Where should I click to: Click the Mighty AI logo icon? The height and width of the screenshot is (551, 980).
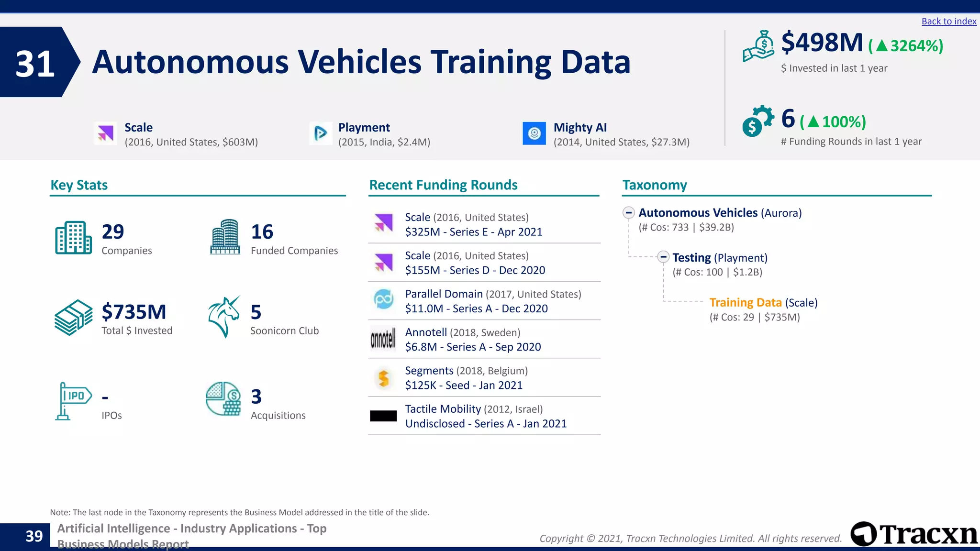[534, 133]
